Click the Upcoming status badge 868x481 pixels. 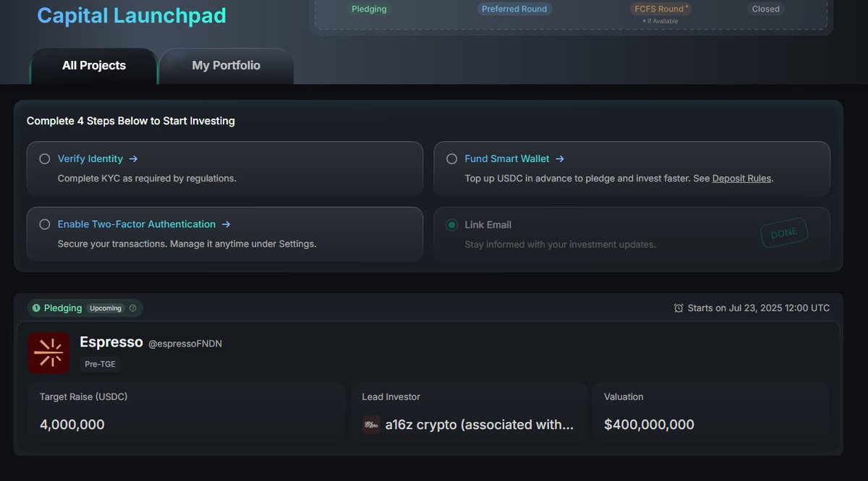[106, 308]
